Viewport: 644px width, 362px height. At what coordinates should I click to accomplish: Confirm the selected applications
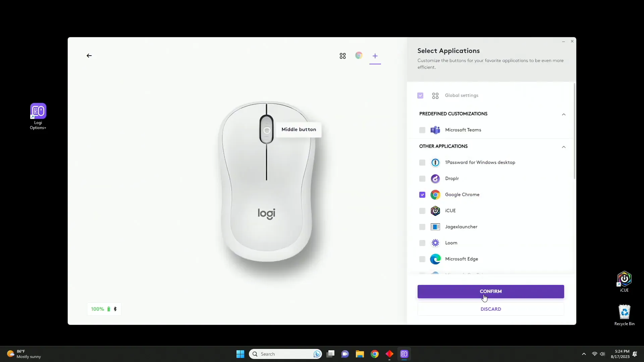(491, 291)
